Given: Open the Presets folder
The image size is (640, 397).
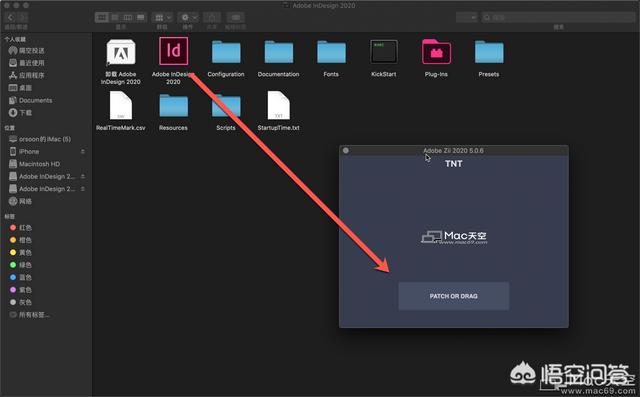Looking at the screenshot, I should (489, 52).
